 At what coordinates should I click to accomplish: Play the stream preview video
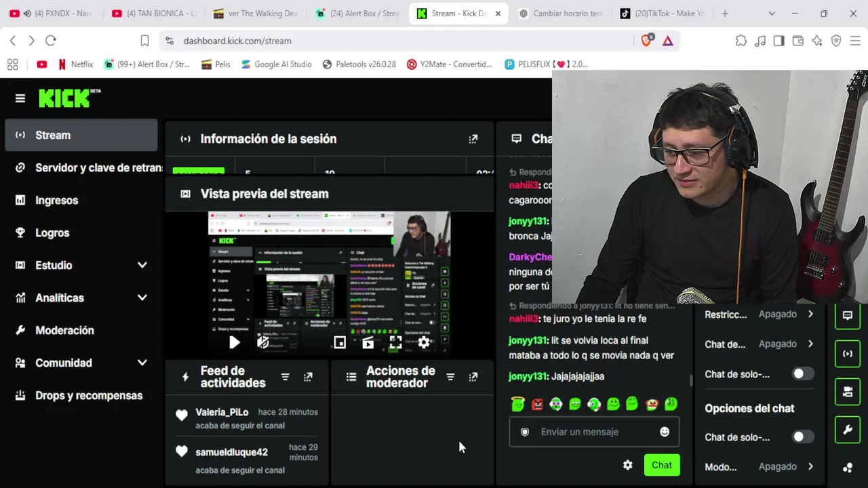[234, 343]
